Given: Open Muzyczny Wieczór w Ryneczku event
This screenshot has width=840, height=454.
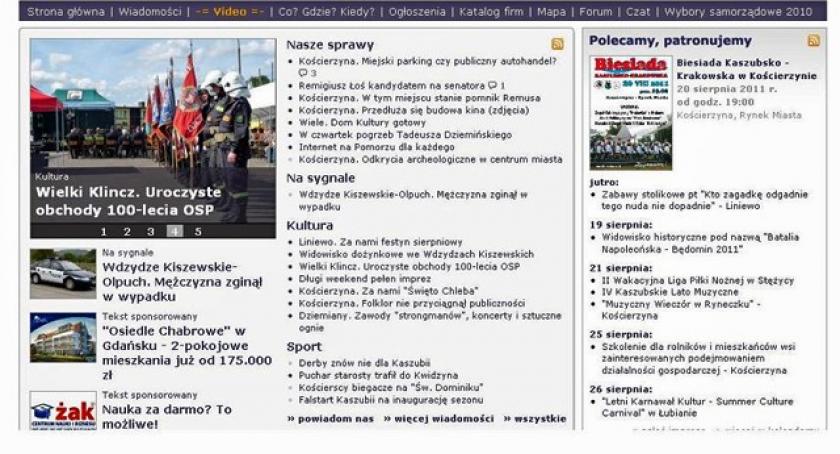Looking at the screenshot, I should (681, 310).
